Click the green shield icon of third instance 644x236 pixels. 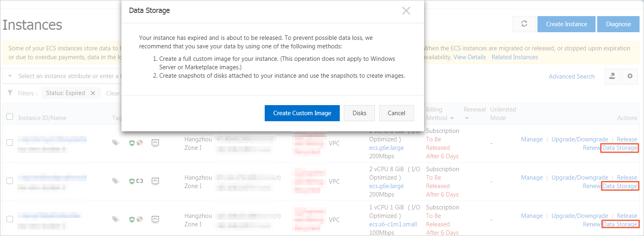tap(132, 219)
